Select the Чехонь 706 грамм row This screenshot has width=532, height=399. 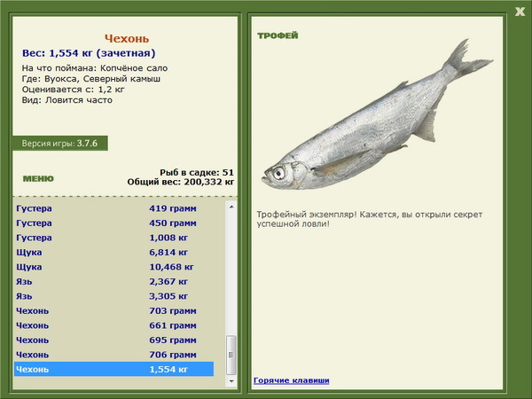pos(114,354)
